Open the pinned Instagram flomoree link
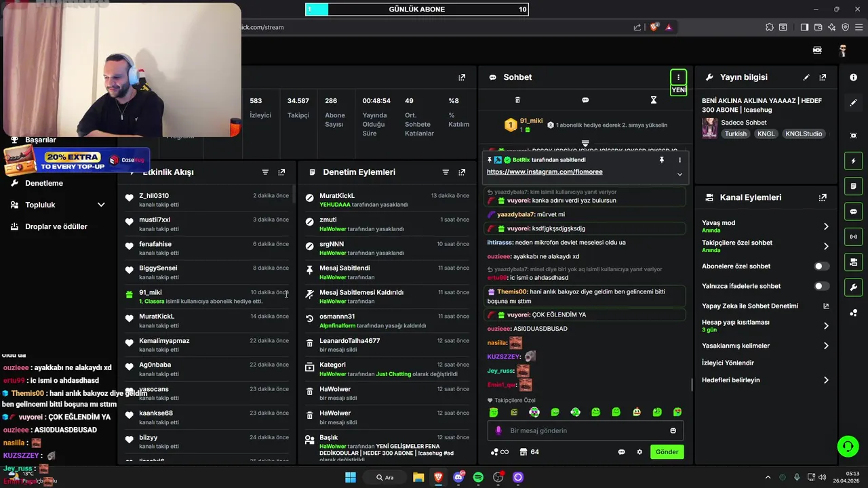Image resolution: width=868 pixels, height=488 pixels. pos(545,172)
